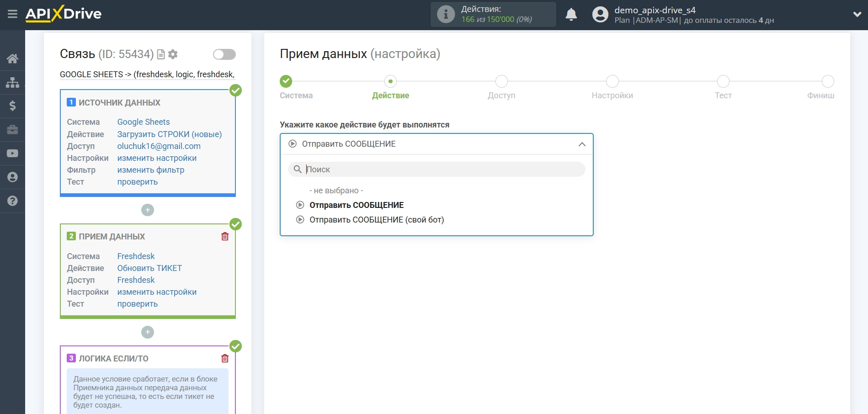Select Отправить СООБЩЕНИЕ (свой бот) option

point(377,220)
